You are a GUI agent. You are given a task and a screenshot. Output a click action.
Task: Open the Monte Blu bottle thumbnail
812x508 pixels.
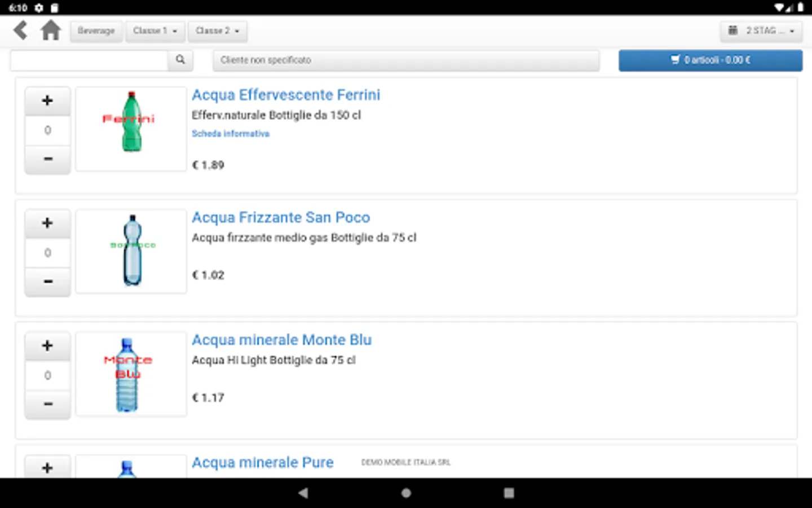(131, 374)
